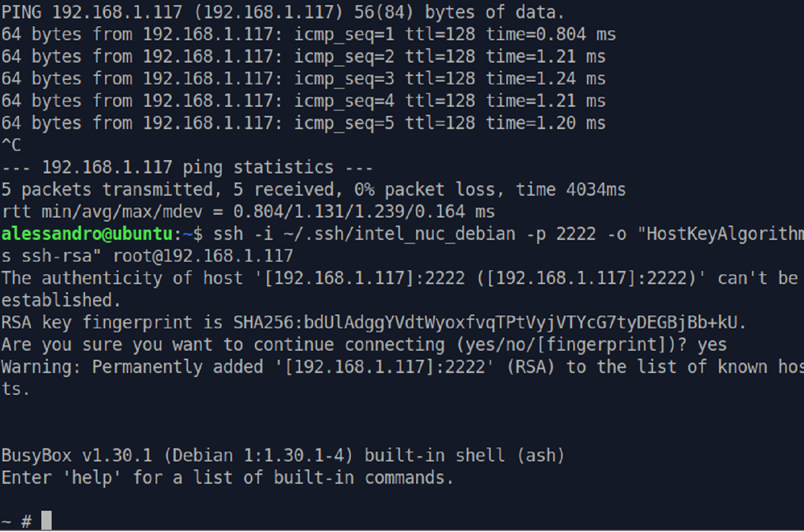
Task: Click the PING header at the top
Action: (21, 12)
